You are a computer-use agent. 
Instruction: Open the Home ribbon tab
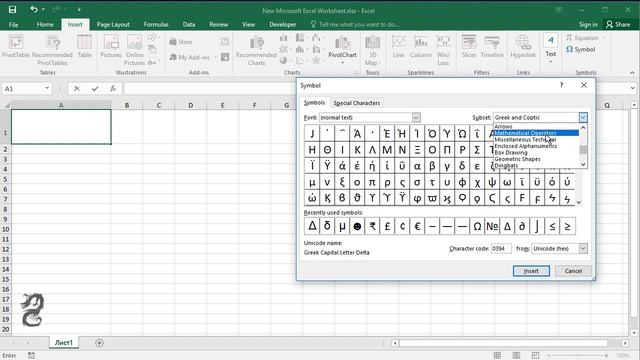(x=45, y=24)
